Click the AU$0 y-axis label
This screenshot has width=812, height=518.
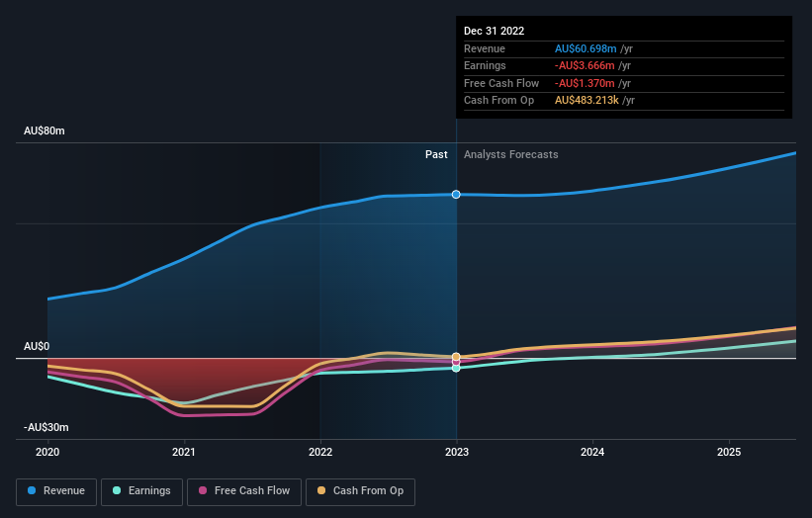37,346
